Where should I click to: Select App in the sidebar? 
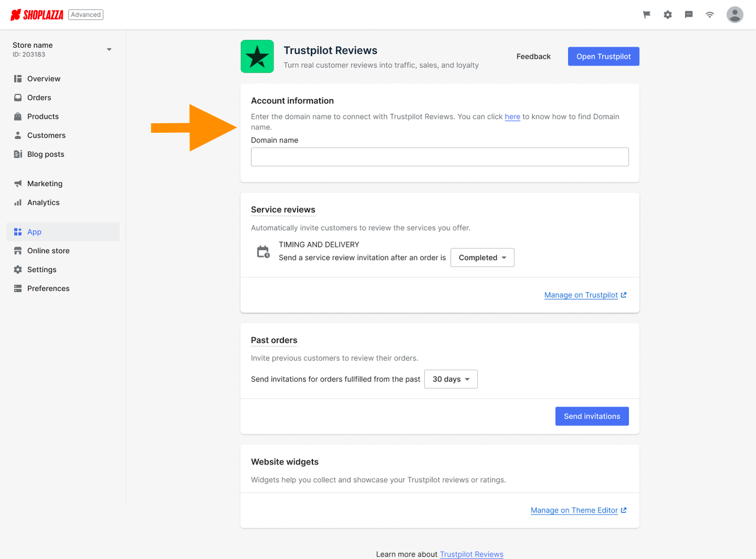63,232
